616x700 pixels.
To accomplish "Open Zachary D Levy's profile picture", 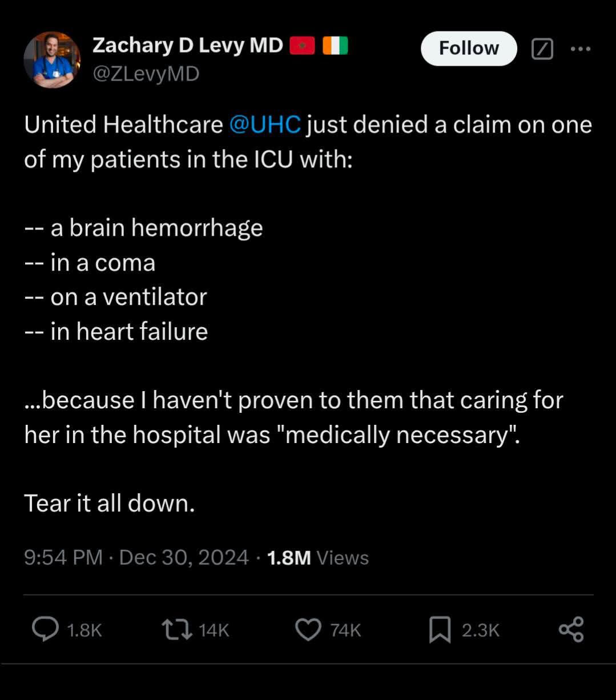I will (52, 60).
